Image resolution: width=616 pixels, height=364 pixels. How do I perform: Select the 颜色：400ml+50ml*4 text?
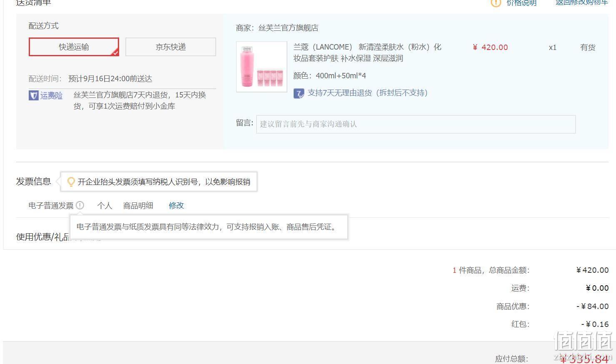coord(329,76)
